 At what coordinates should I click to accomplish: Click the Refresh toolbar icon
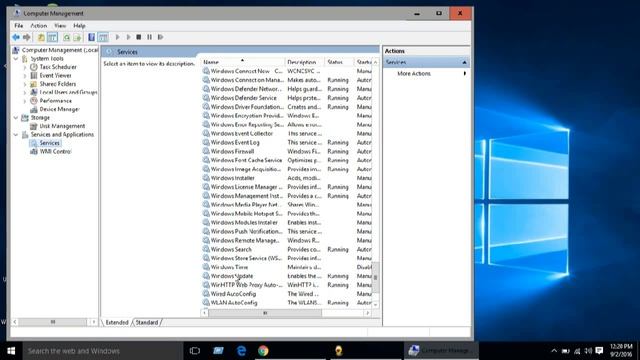pyautogui.click(x=66, y=37)
